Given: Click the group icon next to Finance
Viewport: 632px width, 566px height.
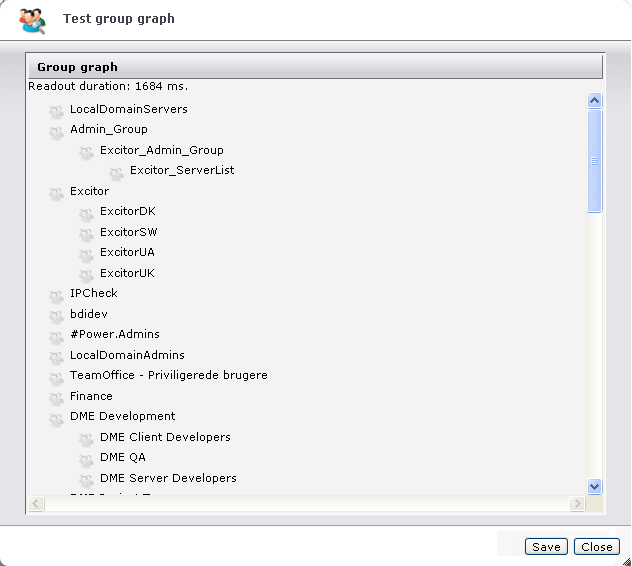Looking at the screenshot, I should [56, 399].
